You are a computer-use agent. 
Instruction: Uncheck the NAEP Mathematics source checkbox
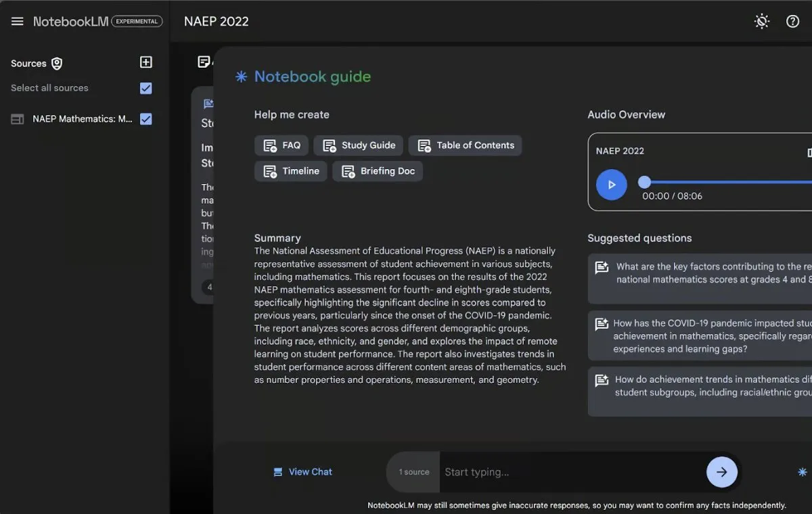(x=145, y=119)
